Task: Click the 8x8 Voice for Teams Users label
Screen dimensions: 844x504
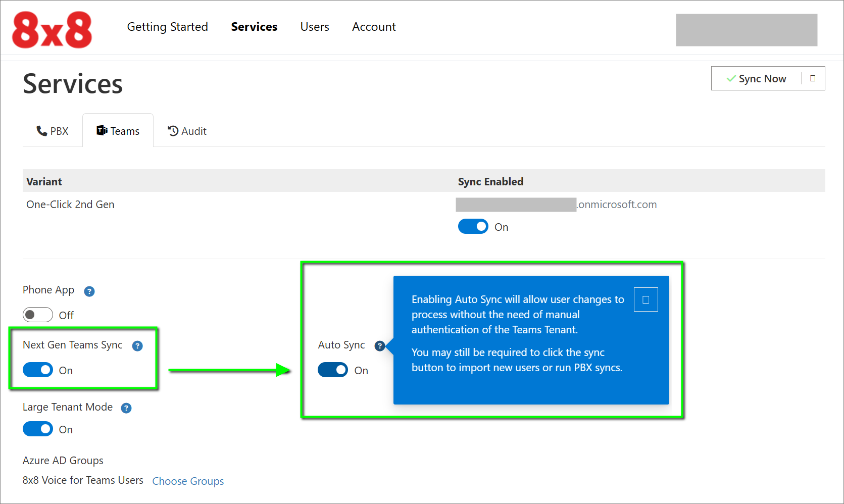Action: point(83,480)
